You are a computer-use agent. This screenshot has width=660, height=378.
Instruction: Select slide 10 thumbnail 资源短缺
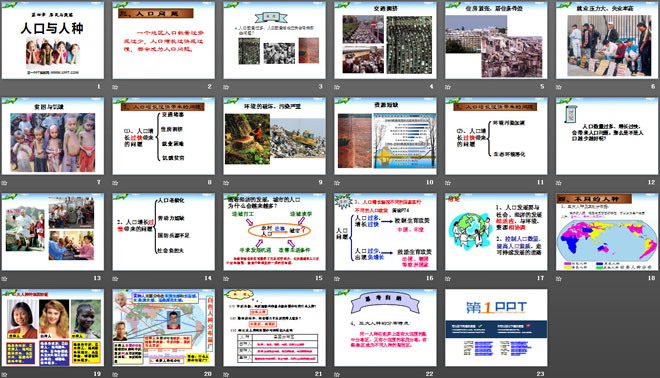[385, 136]
